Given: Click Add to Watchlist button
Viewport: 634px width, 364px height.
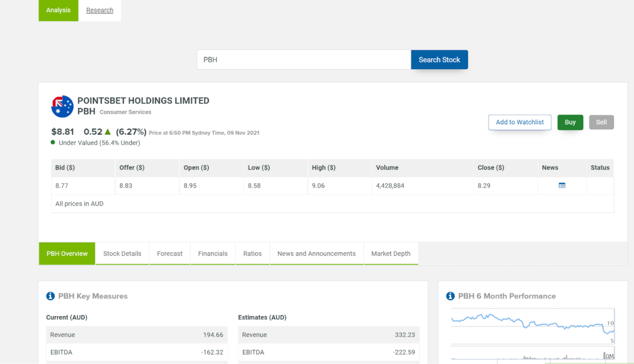Looking at the screenshot, I should pos(520,122).
